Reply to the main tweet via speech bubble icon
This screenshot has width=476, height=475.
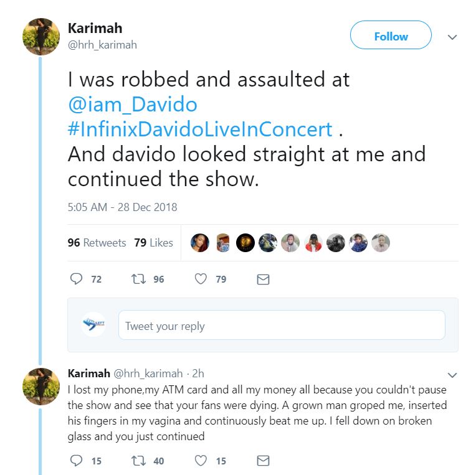pyautogui.click(x=76, y=280)
